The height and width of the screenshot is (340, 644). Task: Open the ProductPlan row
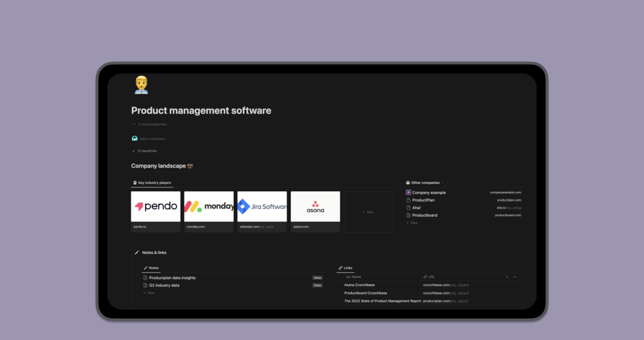click(464, 200)
